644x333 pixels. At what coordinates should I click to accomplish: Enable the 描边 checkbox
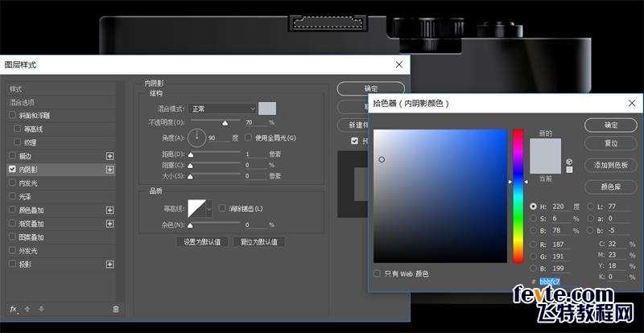(x=12, y=156)
